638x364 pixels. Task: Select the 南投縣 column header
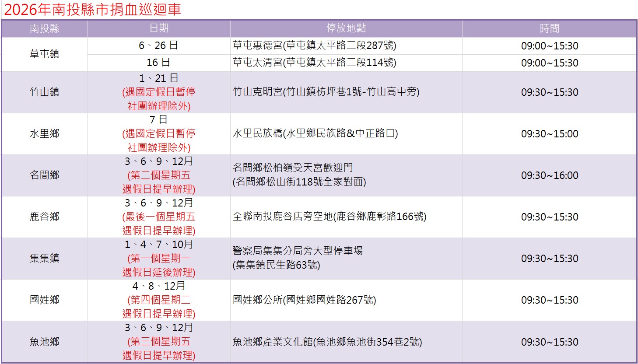[x=45, y=28]
